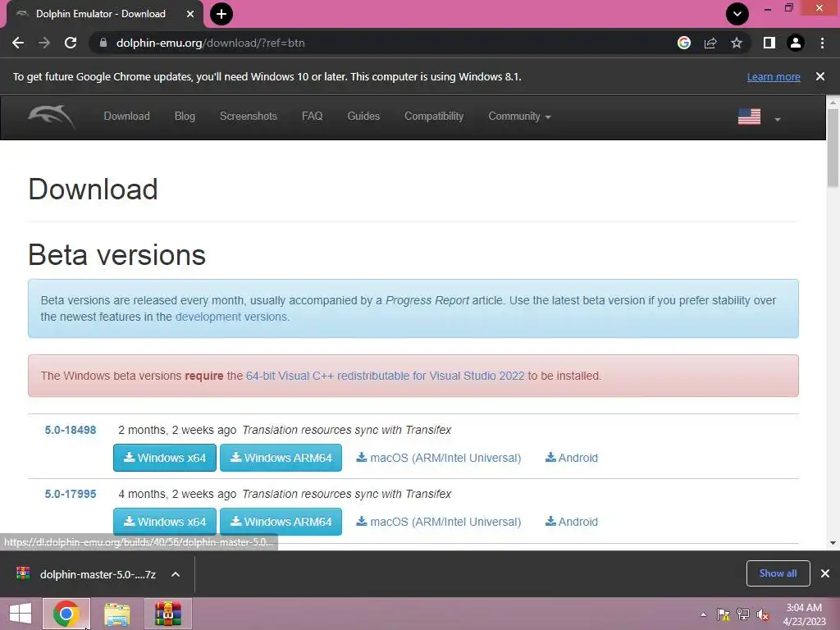Close the downloads bar

pyautogui.click(x=825, y=573)
